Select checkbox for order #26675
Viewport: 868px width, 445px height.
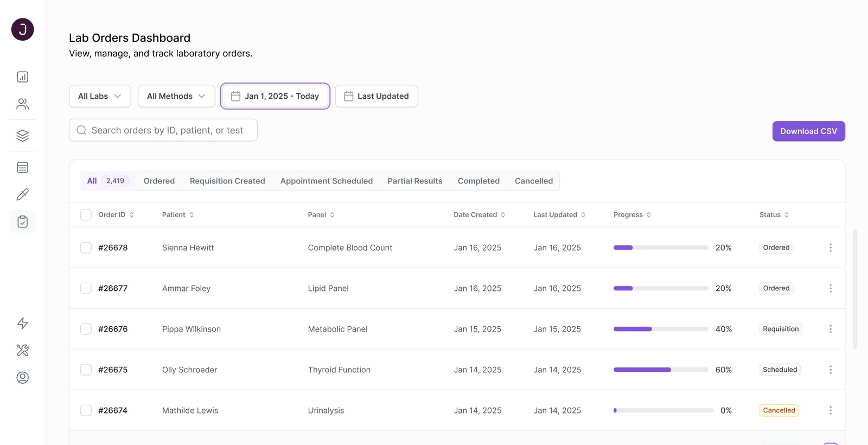tap(86, 370)
